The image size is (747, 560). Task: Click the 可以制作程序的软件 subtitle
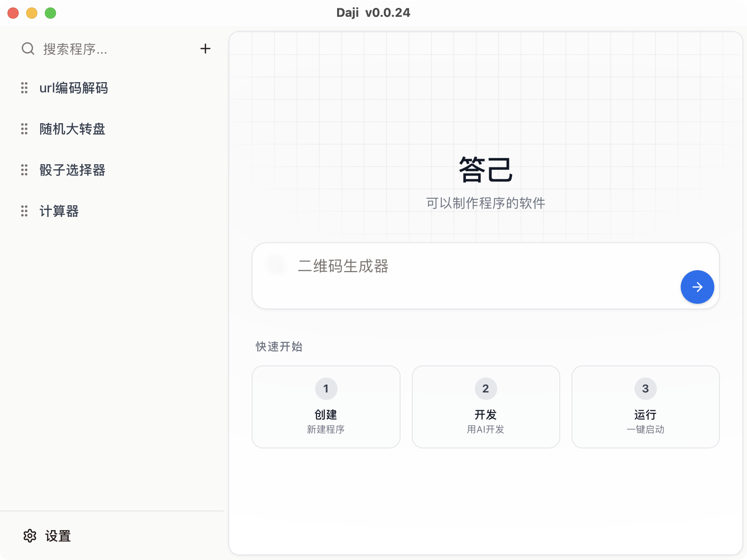486,203
